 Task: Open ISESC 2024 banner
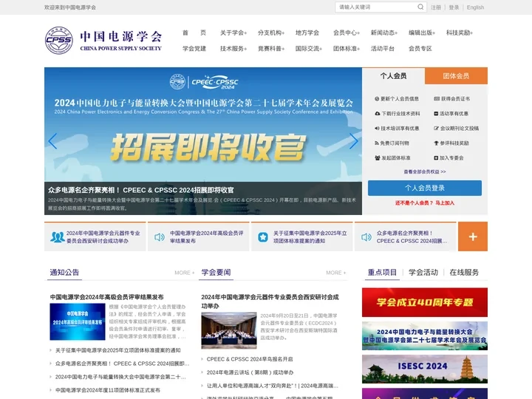[424, 369]
